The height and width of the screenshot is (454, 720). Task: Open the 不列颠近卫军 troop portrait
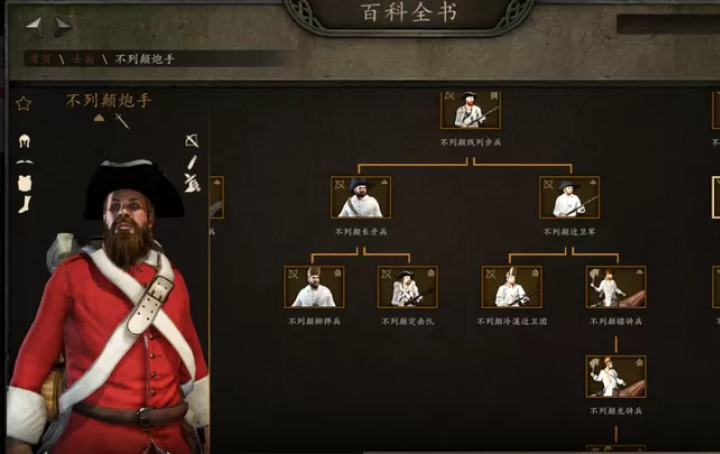point(569,197)
